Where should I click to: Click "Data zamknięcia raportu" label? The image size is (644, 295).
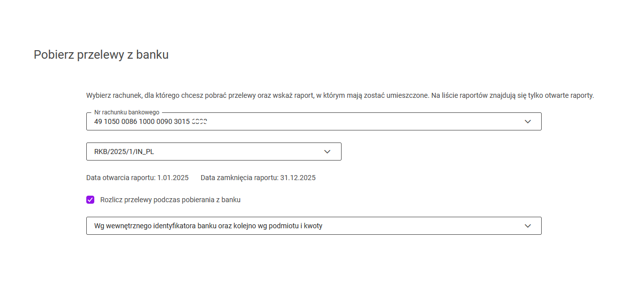[239, 178]
